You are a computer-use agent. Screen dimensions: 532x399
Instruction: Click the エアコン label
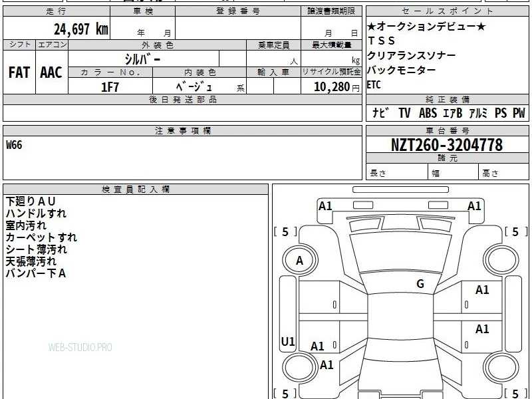coord(52,45)
